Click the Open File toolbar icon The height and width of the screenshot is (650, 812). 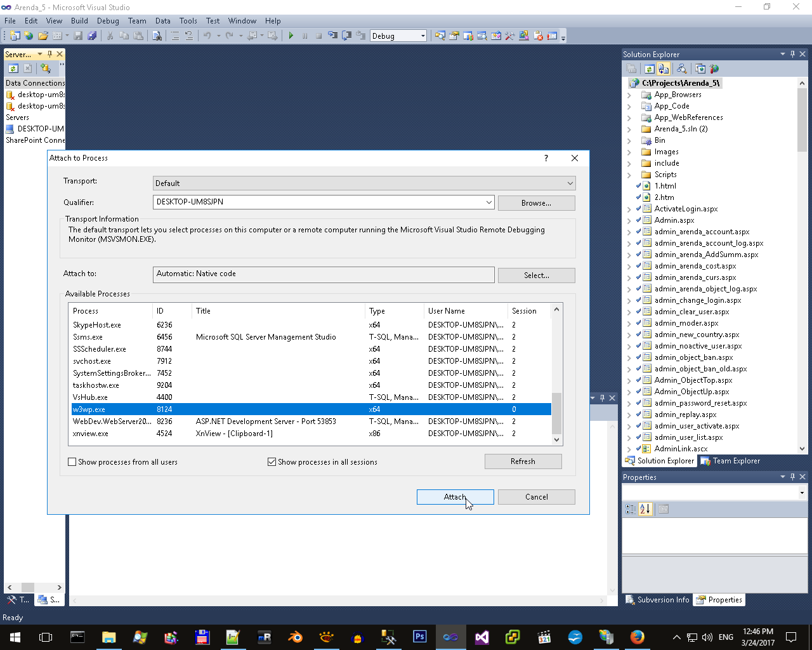[x=43, y=36]
